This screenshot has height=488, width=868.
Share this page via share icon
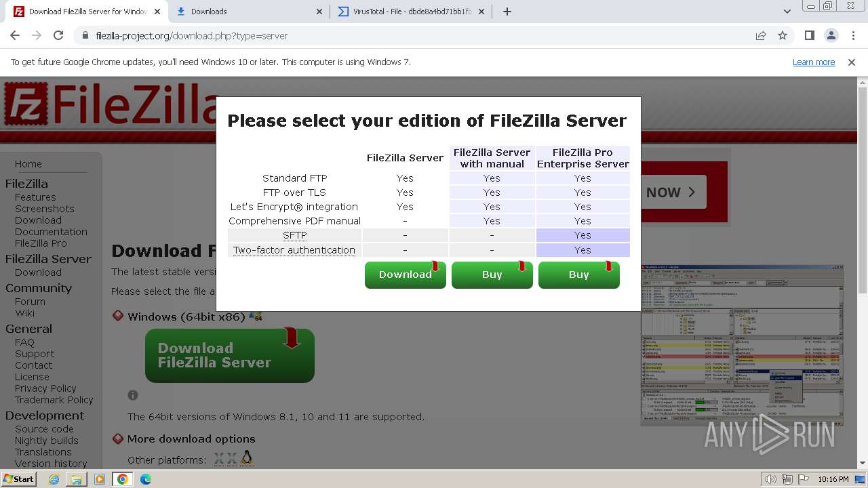761,36
